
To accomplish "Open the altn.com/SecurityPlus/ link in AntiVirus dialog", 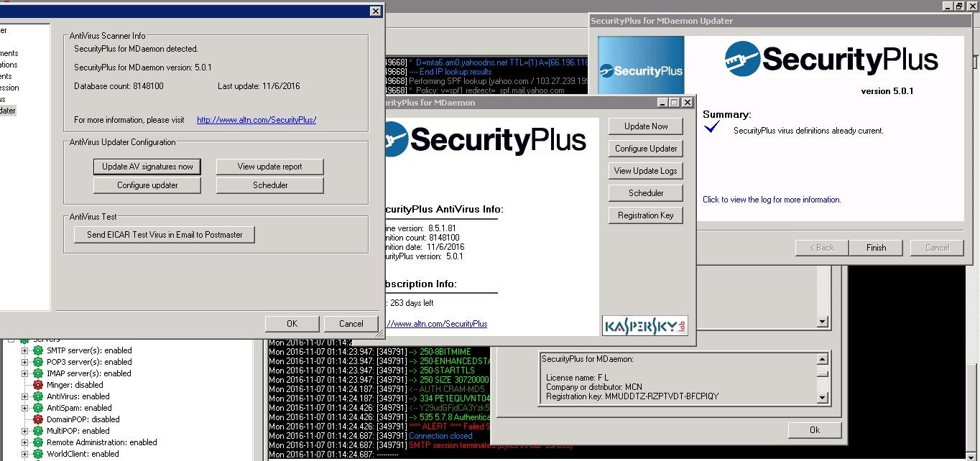I will point(256,120).
